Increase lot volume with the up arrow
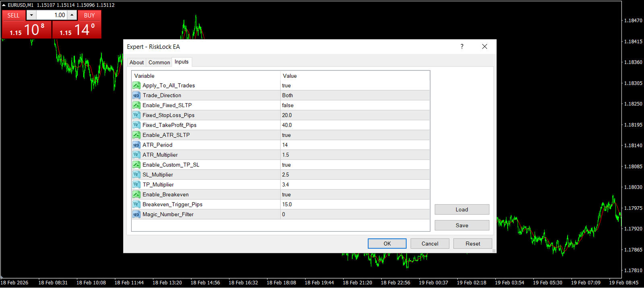Image resolution: width=644 pixels, height=288 pixels. click(x=72, y=15)
